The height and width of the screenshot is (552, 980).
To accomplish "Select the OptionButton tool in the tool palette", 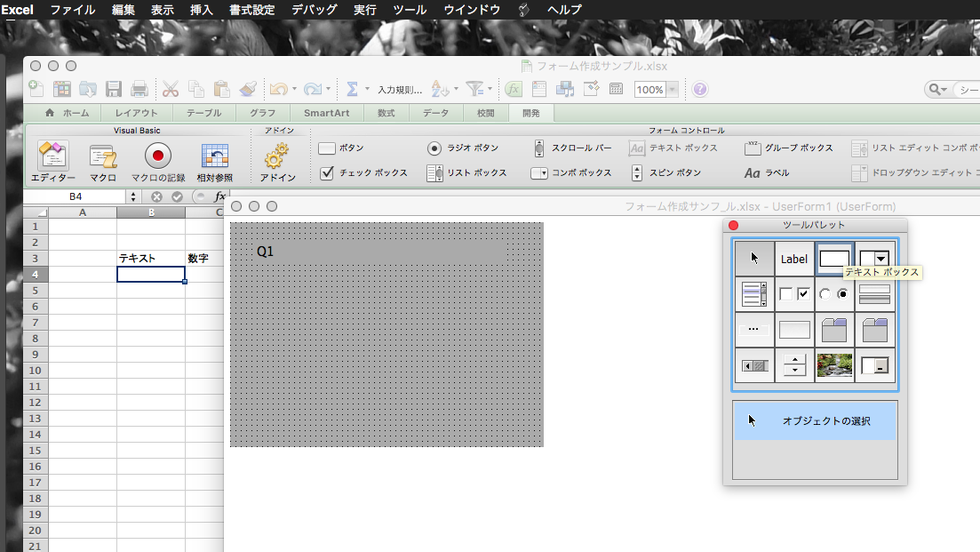I will coord(834,294).
